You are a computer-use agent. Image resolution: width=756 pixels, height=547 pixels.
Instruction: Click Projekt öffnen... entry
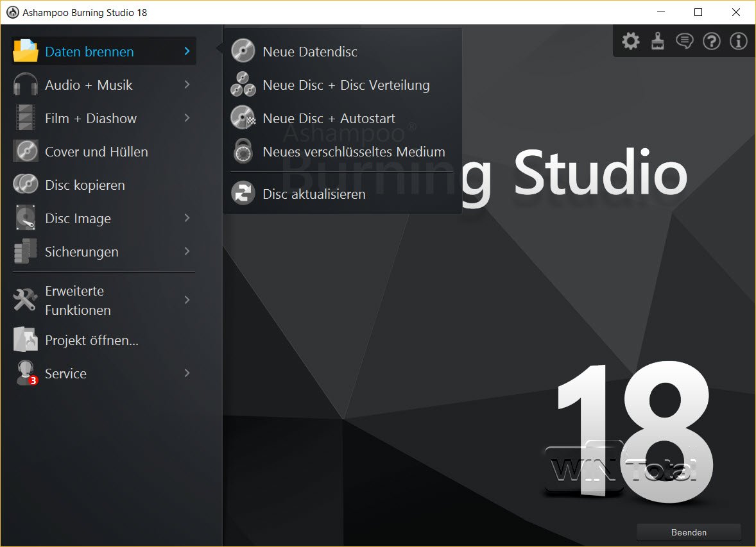tap(104, 340)
